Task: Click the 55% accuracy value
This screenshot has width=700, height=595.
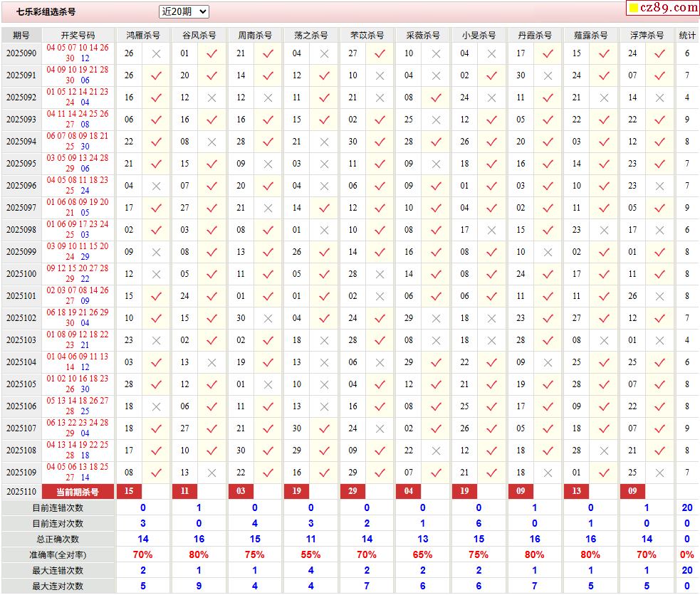Action: 310,555
